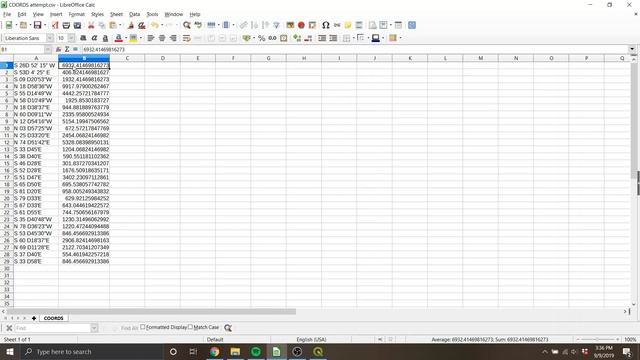Open Chrome from the taskbar
The height and width of the screenshot is (360, 640).
214,351
